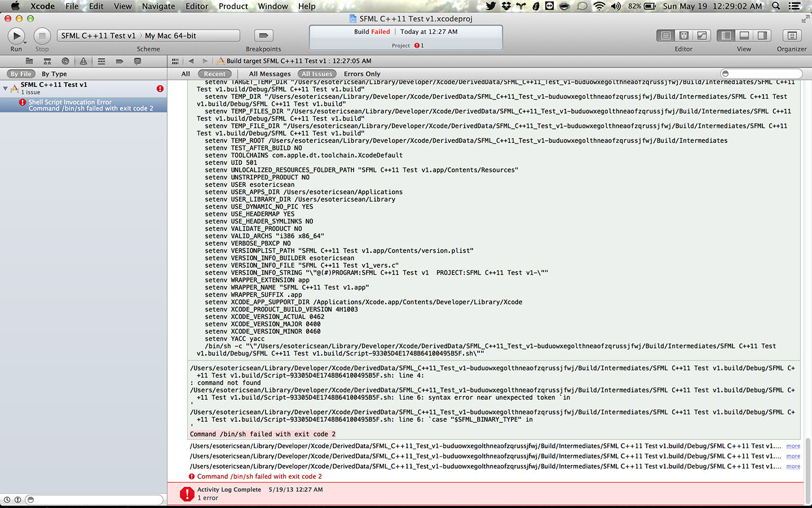This screenshot has height=508, width=812.
Task: Choose the My Mac 64-bit destination
Action: (x=170, y=36)
